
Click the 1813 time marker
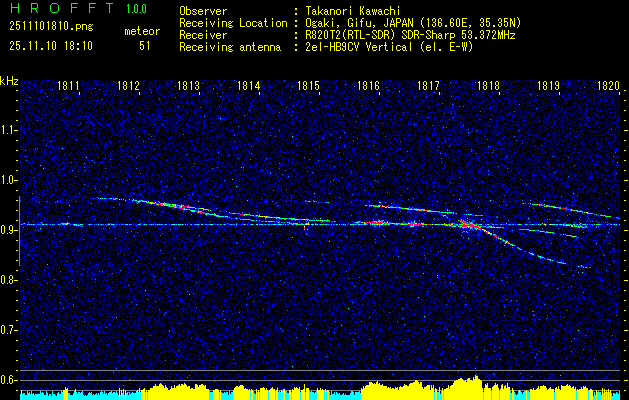coord(189,87)
